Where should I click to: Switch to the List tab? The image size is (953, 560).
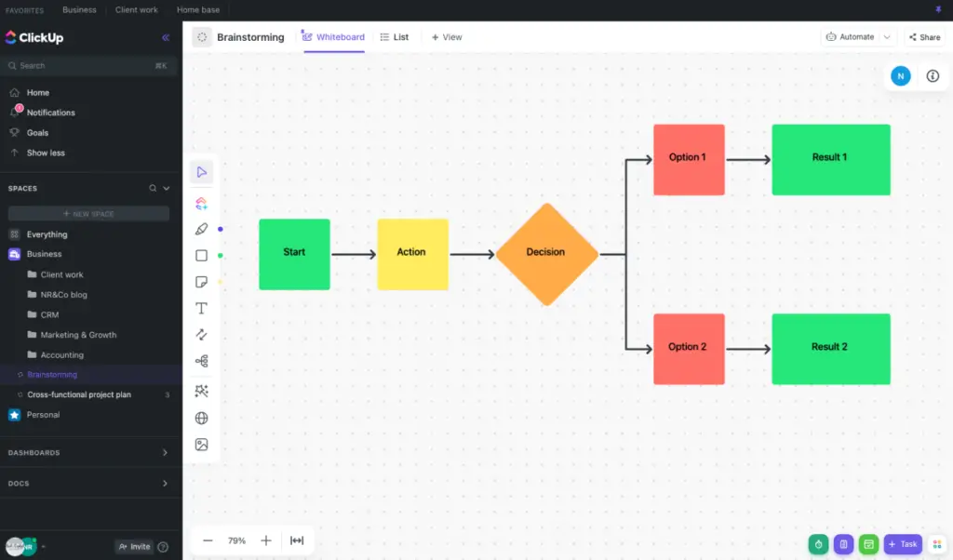click(x=395, y=37)
